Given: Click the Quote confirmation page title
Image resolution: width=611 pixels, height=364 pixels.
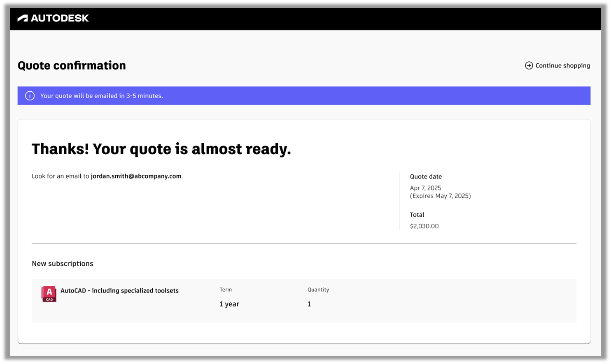Looking at the screenshot, I should 72,65.
